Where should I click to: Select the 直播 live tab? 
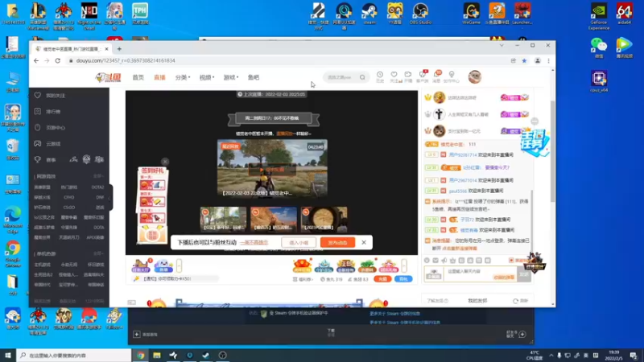(x=159, y=77)
